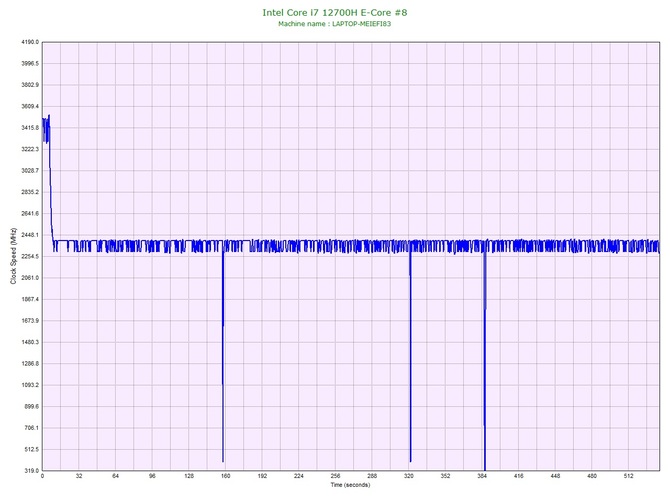Click the x-axis tick label 384

point(482,476)
